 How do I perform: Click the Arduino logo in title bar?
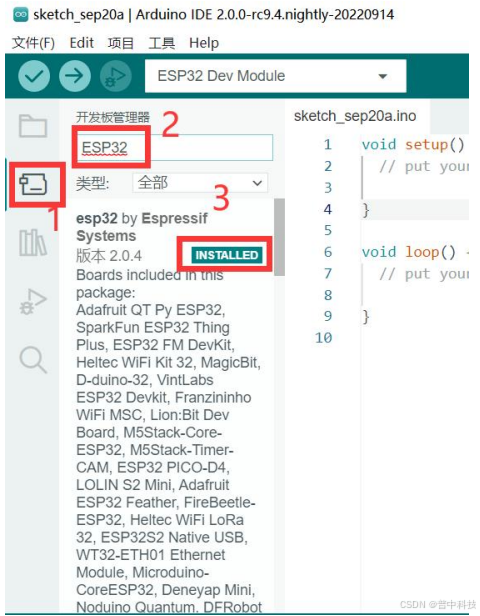[20, 15]
